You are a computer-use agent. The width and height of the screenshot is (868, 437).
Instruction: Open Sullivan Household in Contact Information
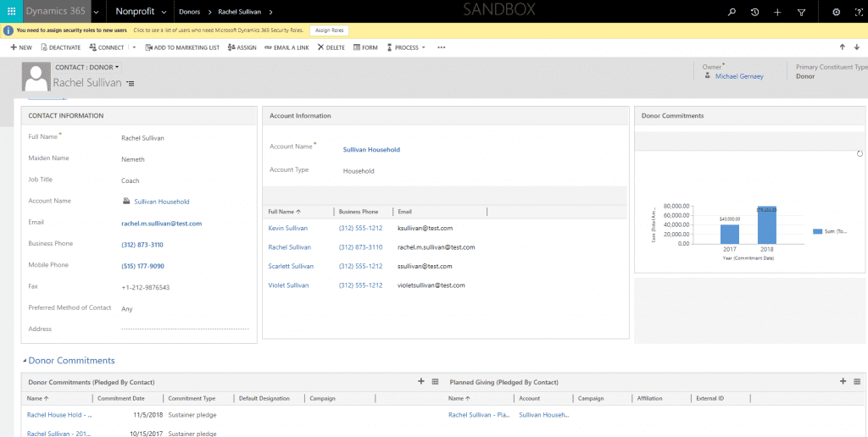(162, 202)
